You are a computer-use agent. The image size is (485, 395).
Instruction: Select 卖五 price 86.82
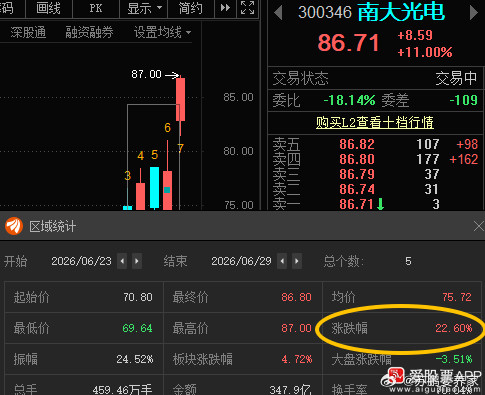357,144
